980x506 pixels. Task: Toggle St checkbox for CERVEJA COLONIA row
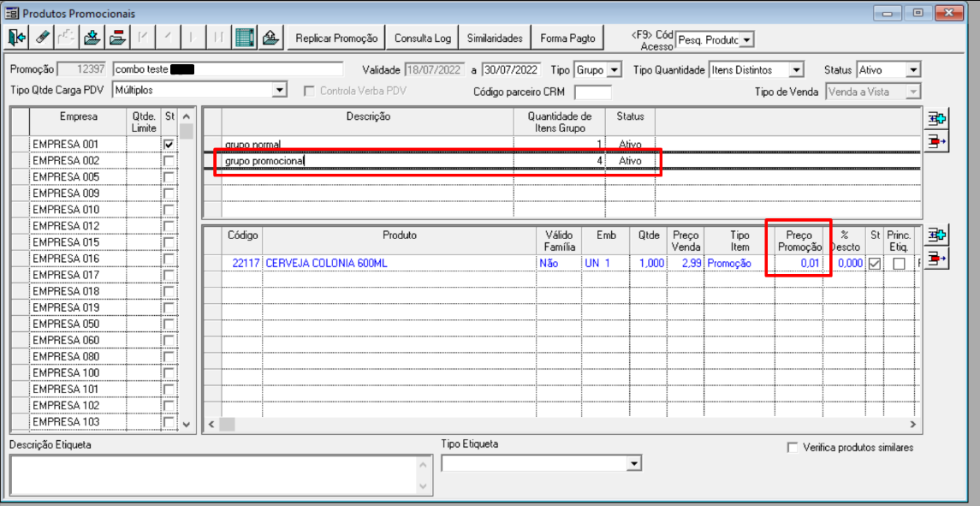[875, 265]
